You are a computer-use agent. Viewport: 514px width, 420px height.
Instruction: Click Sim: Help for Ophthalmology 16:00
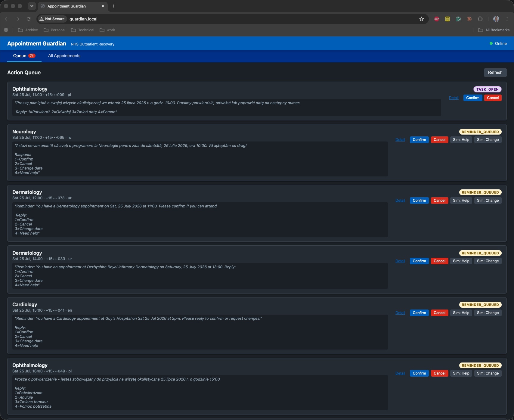tap(461, 373)
